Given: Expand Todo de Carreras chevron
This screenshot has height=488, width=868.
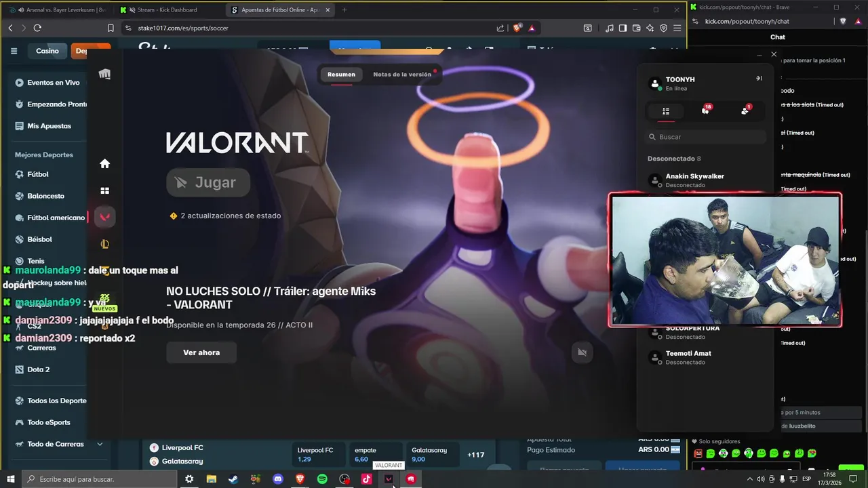Looking at the screenshot, I should click(x=100, y=444).
